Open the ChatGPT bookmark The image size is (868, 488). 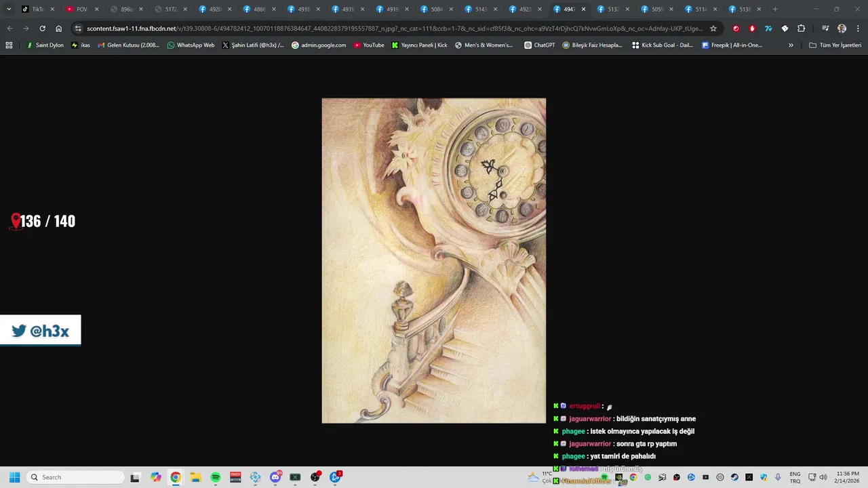tap(540, 45)
